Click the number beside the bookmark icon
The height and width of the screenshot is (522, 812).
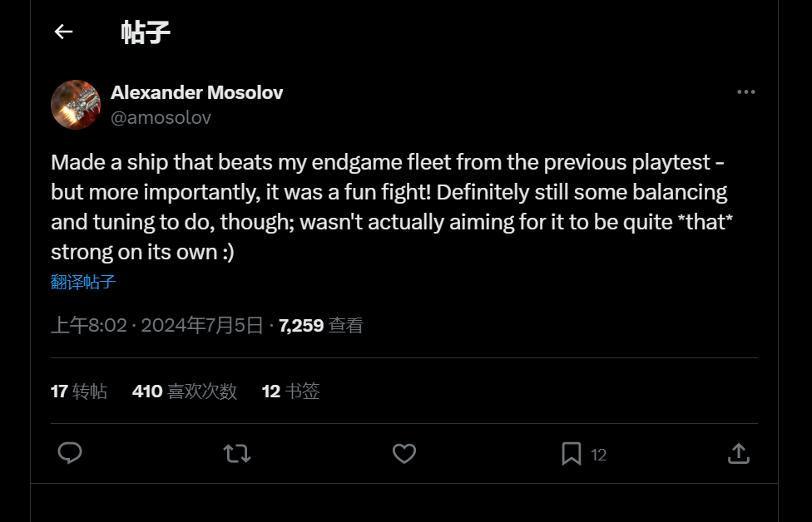(598, 455)
